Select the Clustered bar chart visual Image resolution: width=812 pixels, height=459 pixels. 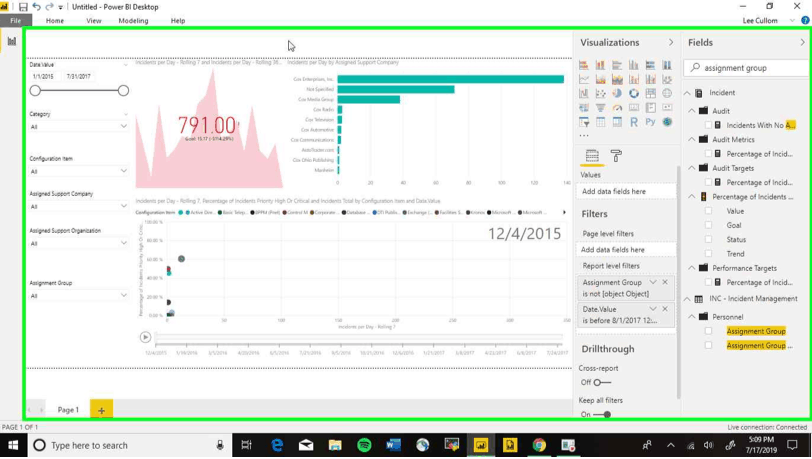coord(617,65)
